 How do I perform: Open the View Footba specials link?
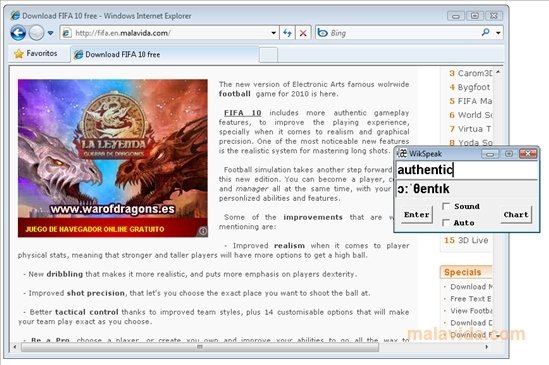point(471,311)
